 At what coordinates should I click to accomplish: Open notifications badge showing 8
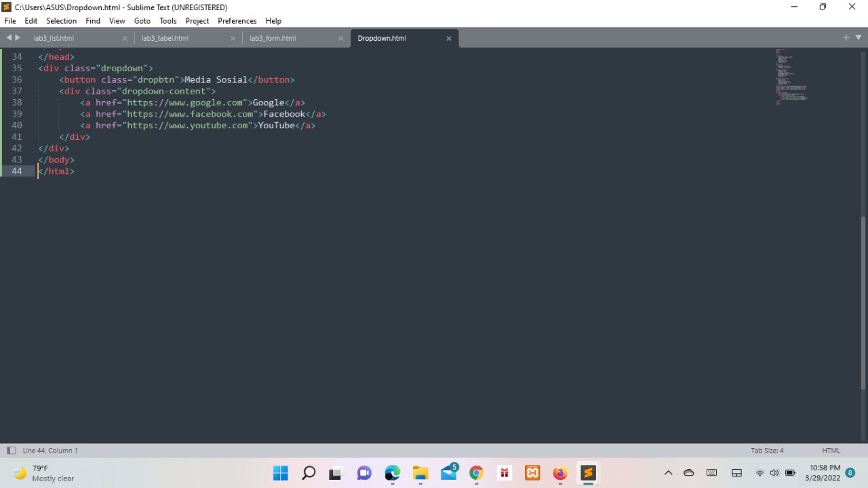(850, 473)
